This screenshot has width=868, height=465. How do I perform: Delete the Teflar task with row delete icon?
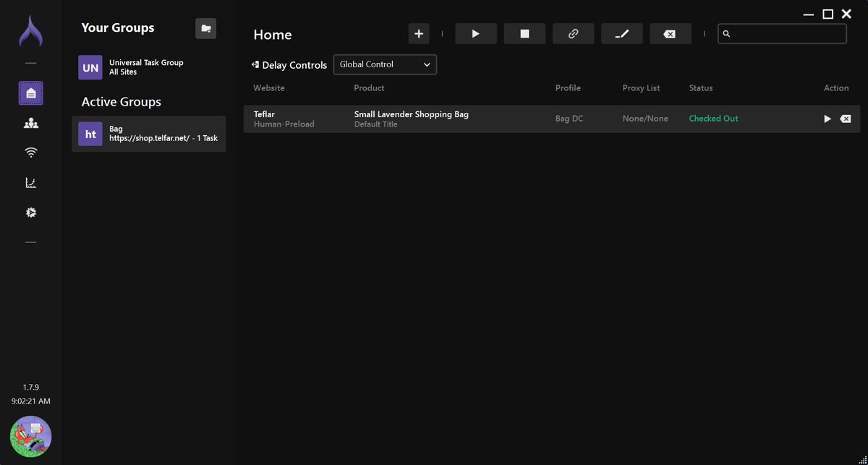(846, 119)
